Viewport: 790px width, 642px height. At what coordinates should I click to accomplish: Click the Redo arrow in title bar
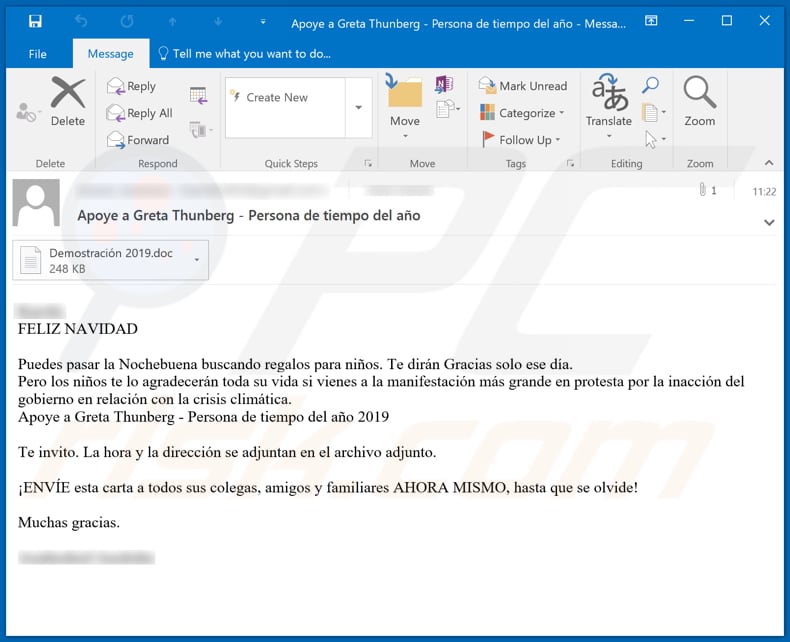[127, 21]
